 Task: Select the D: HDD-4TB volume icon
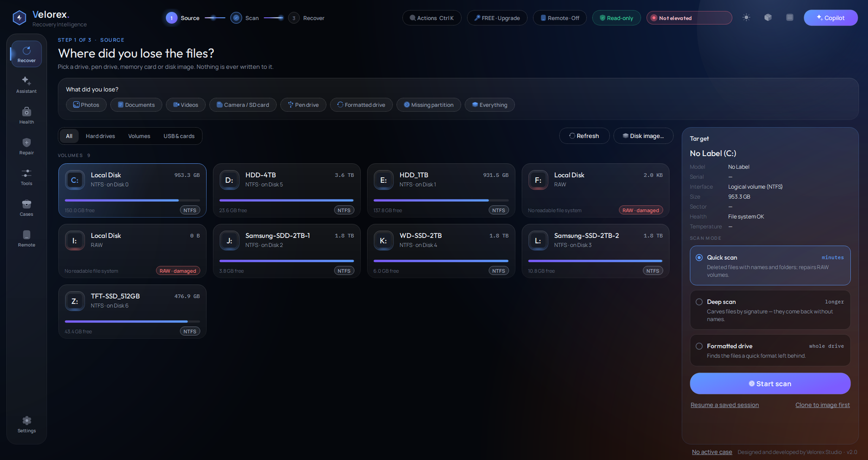click(229, 180)
